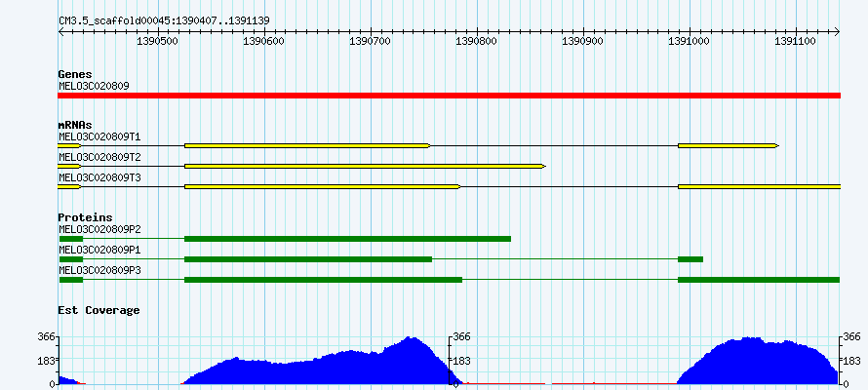The image size is (868, 390).
Task: Click the scaffold coordinates label CM3.5_scaffold00045
Action: point(164,20)
